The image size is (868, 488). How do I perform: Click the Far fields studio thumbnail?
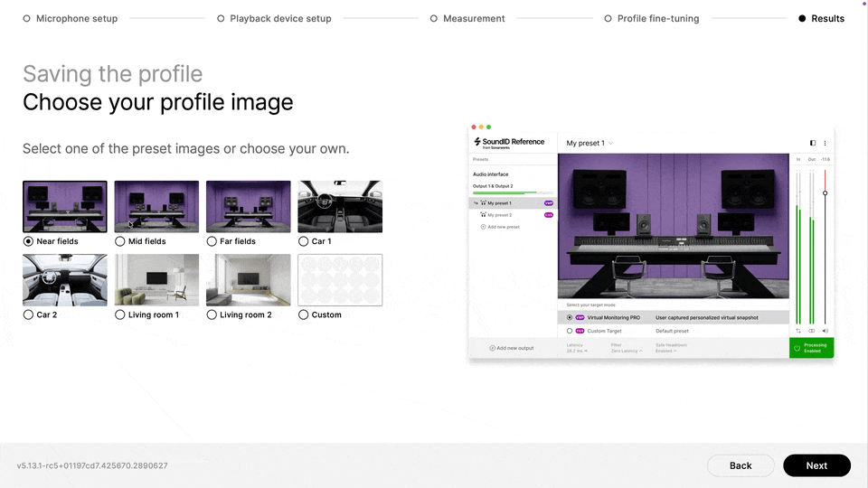coord(248,207)
